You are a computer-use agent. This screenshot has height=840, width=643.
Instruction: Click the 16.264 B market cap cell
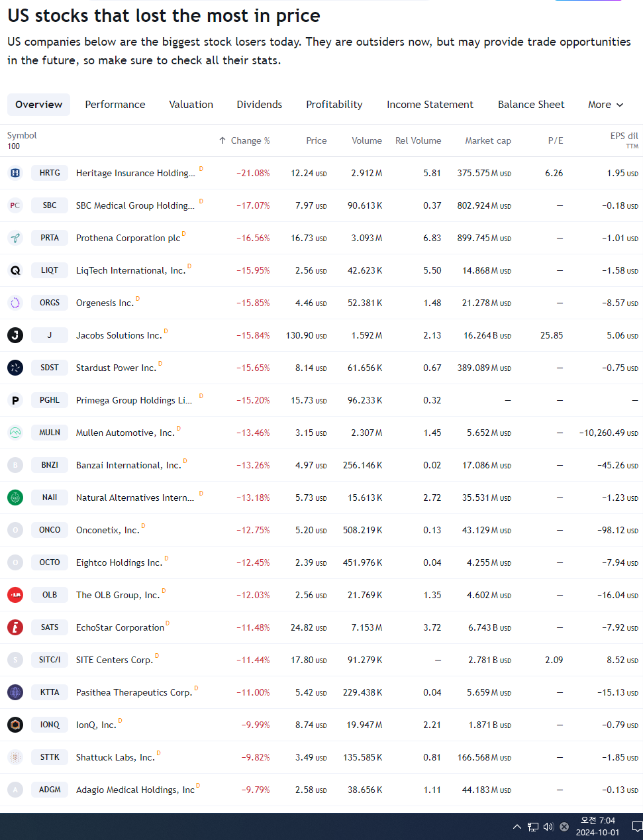pyautogui.click(x=487, y=335)
